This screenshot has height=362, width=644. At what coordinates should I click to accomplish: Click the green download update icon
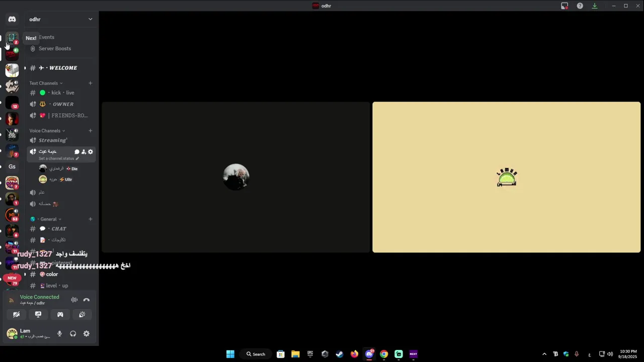(x=595, y=6)
